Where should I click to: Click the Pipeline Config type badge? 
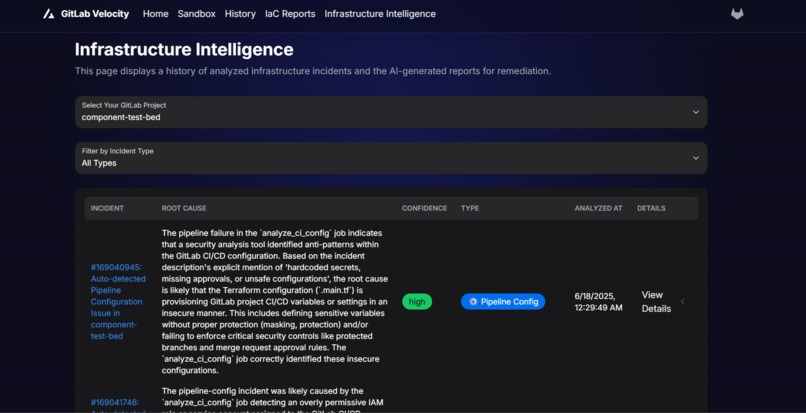[503, 302]
